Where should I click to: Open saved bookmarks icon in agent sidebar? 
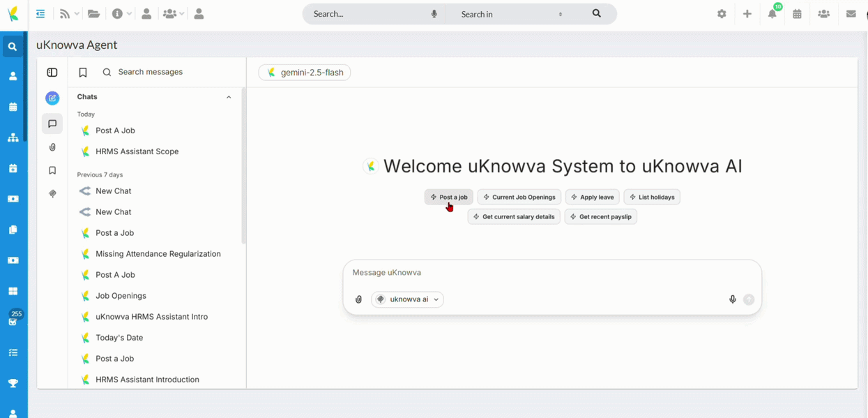52,170
